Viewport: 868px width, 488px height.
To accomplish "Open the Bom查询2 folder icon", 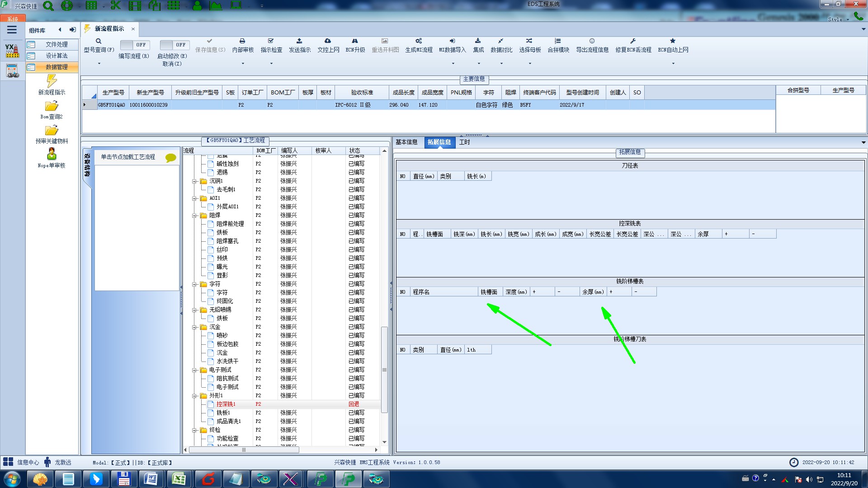I will [52, 106].
